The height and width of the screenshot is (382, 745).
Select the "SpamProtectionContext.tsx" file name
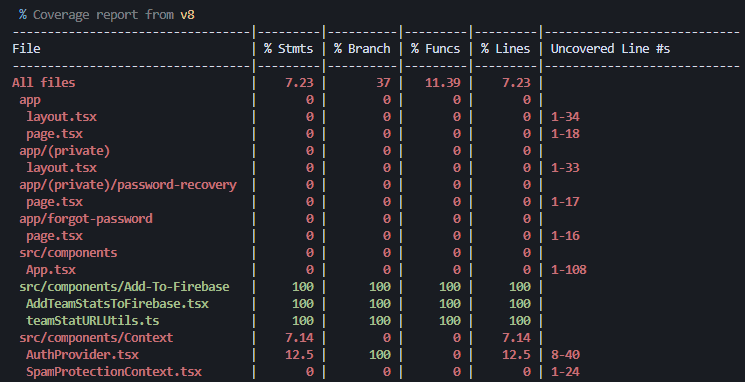tap(114, 372)
